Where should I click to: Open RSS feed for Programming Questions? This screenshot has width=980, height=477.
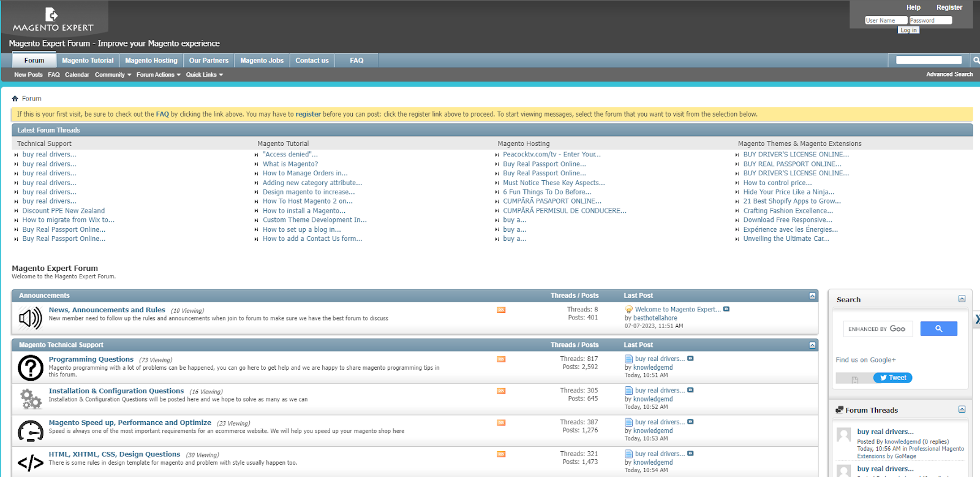coord(501,359)
